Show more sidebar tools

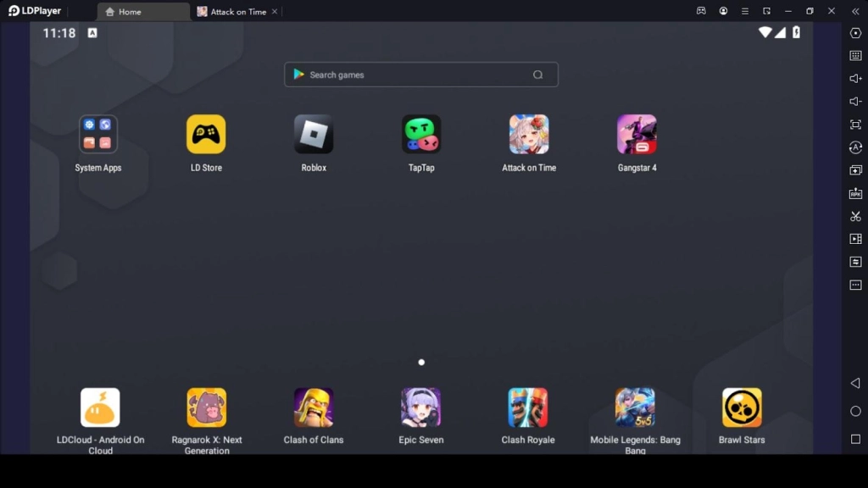coord(855,285)
